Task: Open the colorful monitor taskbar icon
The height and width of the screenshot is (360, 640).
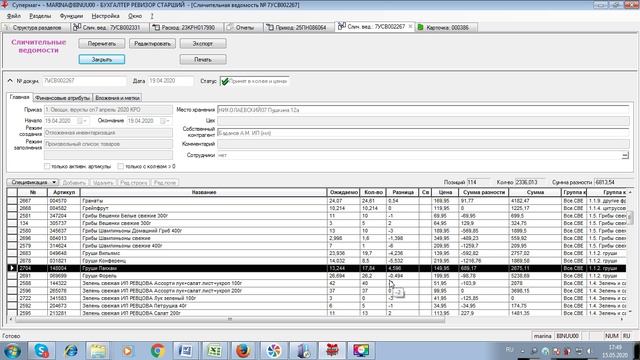Action: [x=361, y=351]
